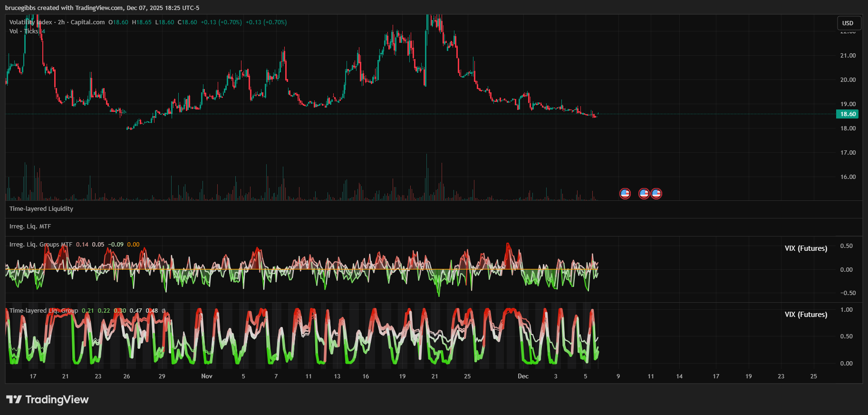Click the rightmost US flag event icon
This screenshot has height=415, width=868.
pyautogui.click(x=656, y=194)
